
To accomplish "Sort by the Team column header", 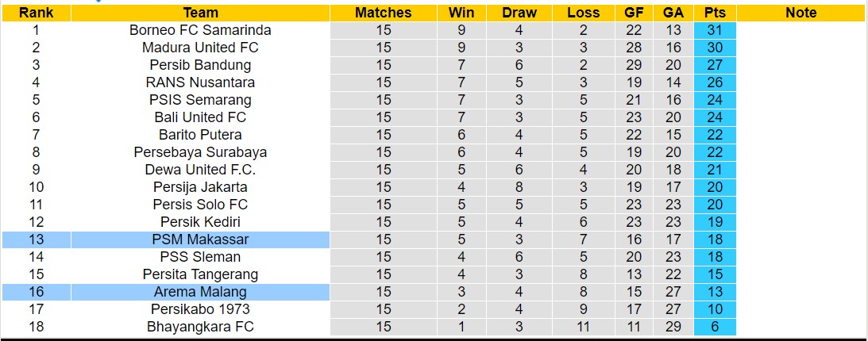I will pyautogui.click(x=200, y=13).
